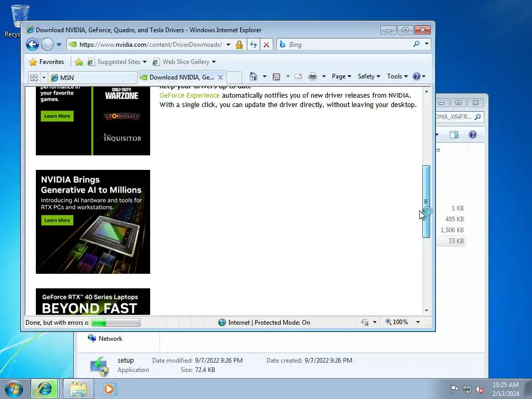Open the Favorites center
This screenshot has height=399, width=532.
[x=46, y=62]
